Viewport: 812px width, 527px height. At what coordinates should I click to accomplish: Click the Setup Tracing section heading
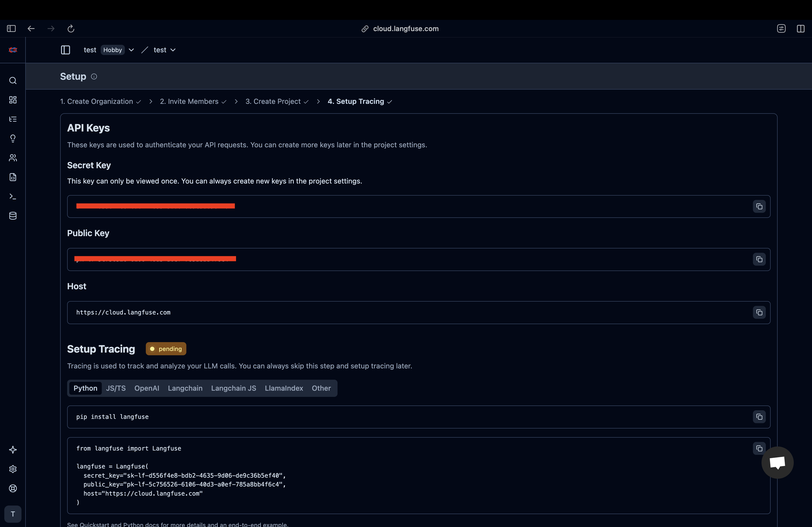coord(101,349)
